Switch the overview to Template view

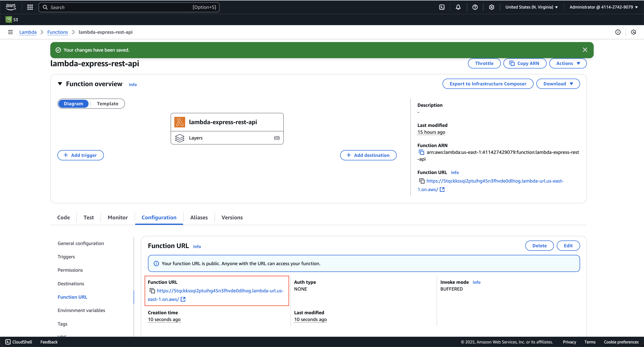107,103
